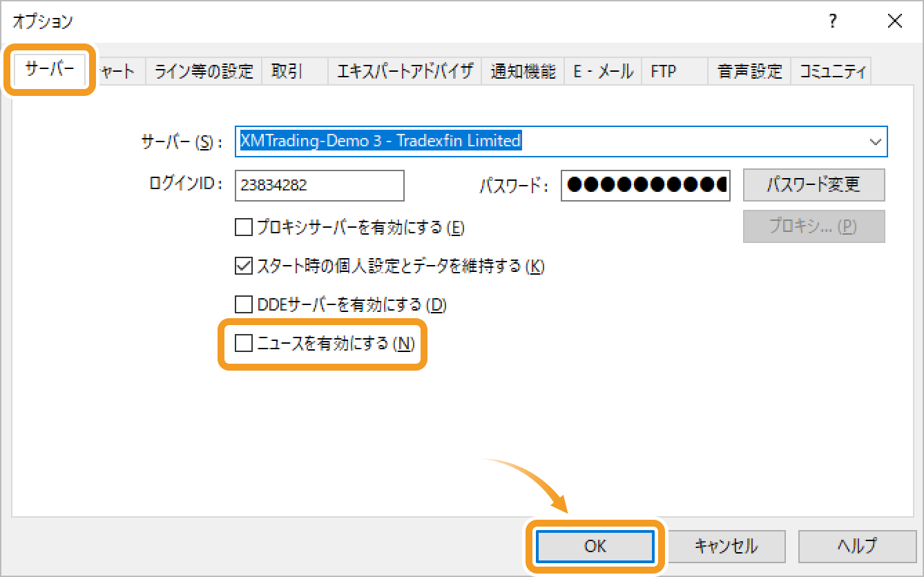Click the ログインID input field
Screen dimensions: 924x577
click(x=319, y=185)
